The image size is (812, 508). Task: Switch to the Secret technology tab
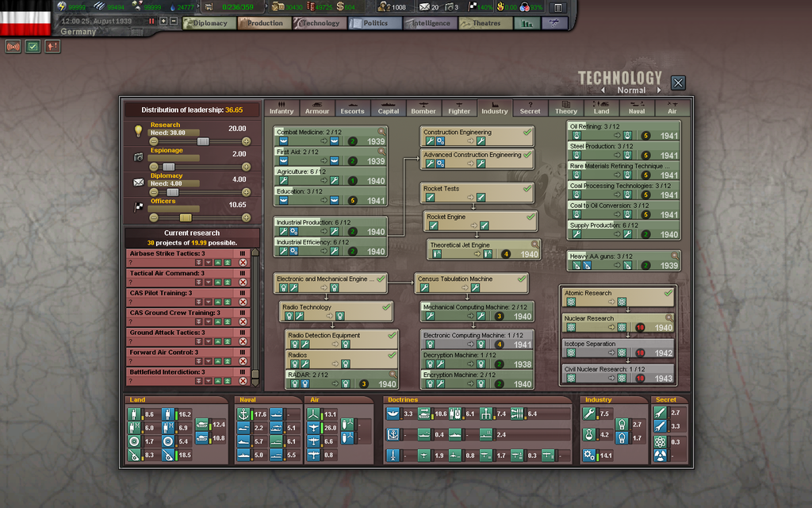[530, 108]
